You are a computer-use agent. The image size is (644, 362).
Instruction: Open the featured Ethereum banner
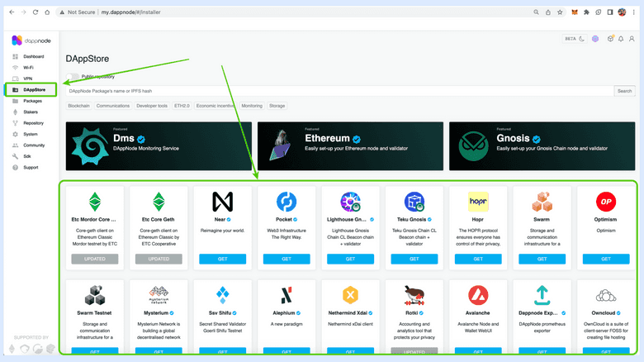(349, 146)
